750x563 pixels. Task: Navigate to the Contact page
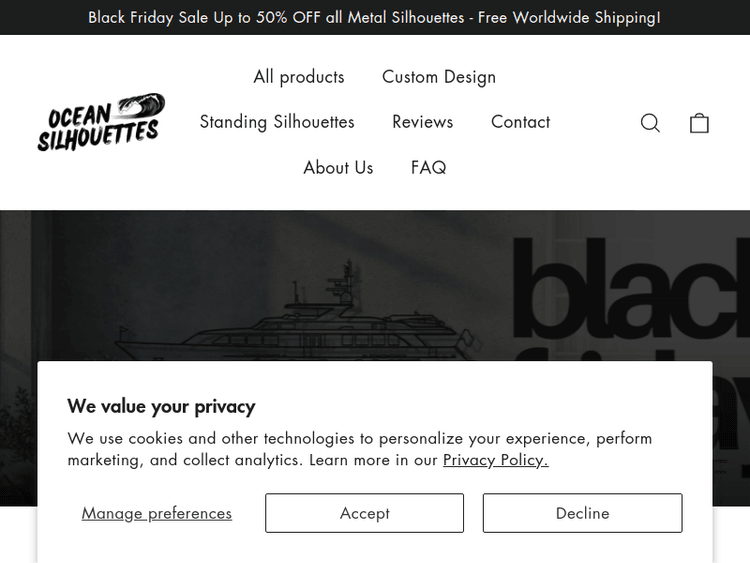(520, 122)
